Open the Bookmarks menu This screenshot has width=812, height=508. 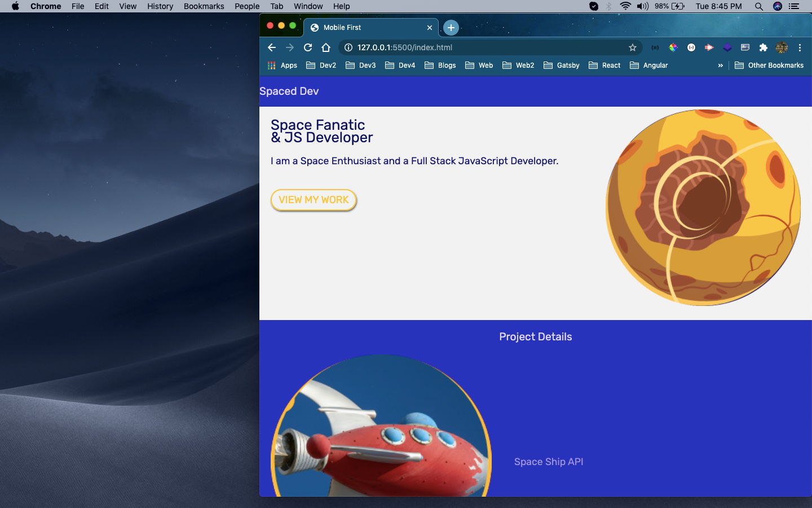[x=204, y=6]
